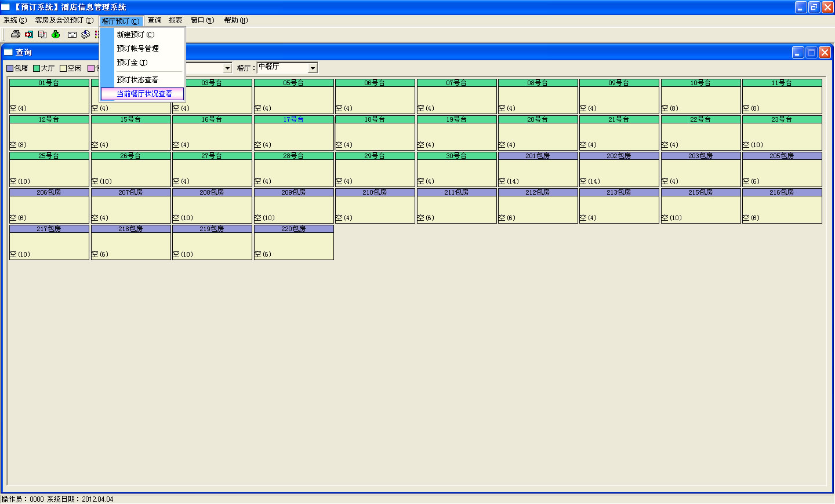Viewport: 835px width, 504px height.
Task: Click the 空闲 legend box
Action: (x=63, y=68)
